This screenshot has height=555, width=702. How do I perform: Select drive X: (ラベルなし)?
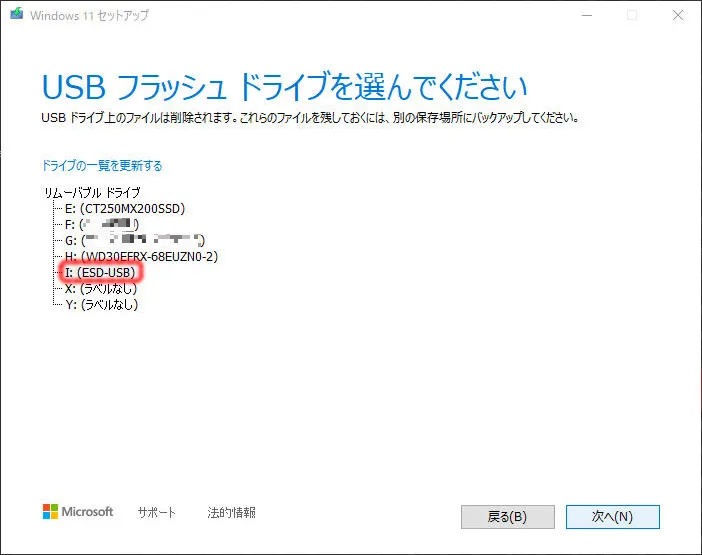point(101,289)
